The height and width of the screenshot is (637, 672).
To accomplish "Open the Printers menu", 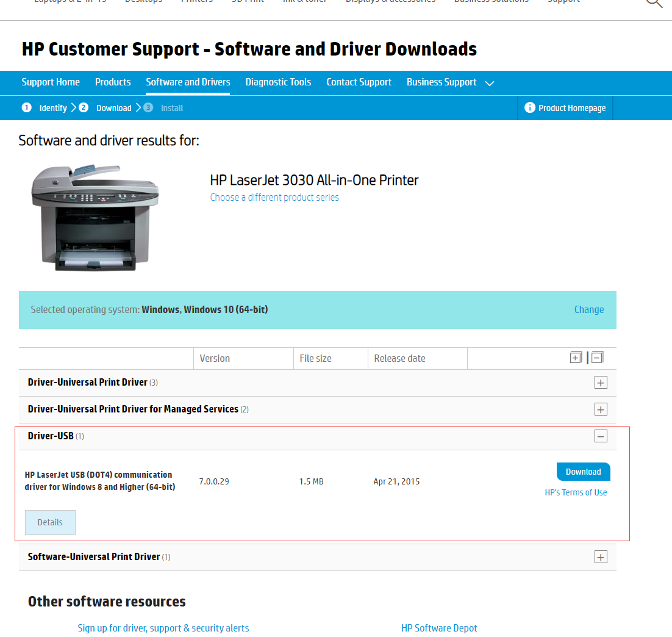I will click(196, 2).
